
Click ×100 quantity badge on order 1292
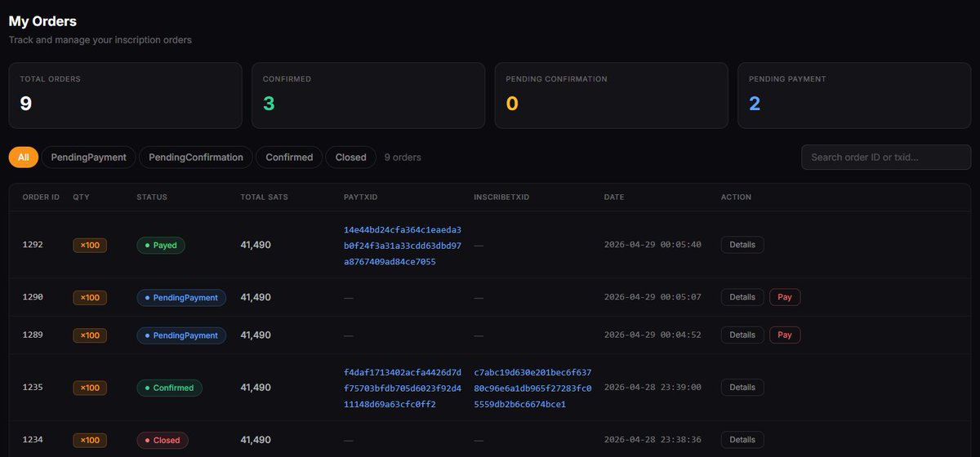pyautogui.click(x=90, y=245)
